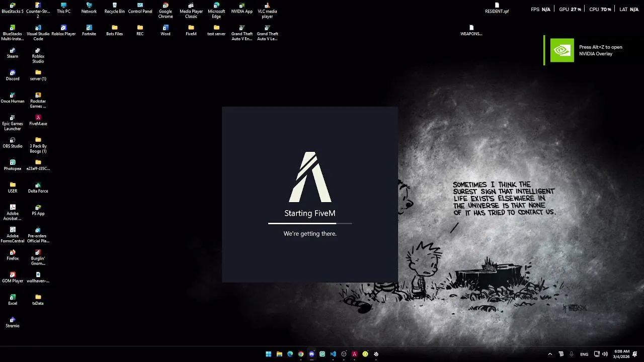Select the NVIDIA App desktop icon
The height and width of the screenshot is (362, 644).
(x=242, y=9)
